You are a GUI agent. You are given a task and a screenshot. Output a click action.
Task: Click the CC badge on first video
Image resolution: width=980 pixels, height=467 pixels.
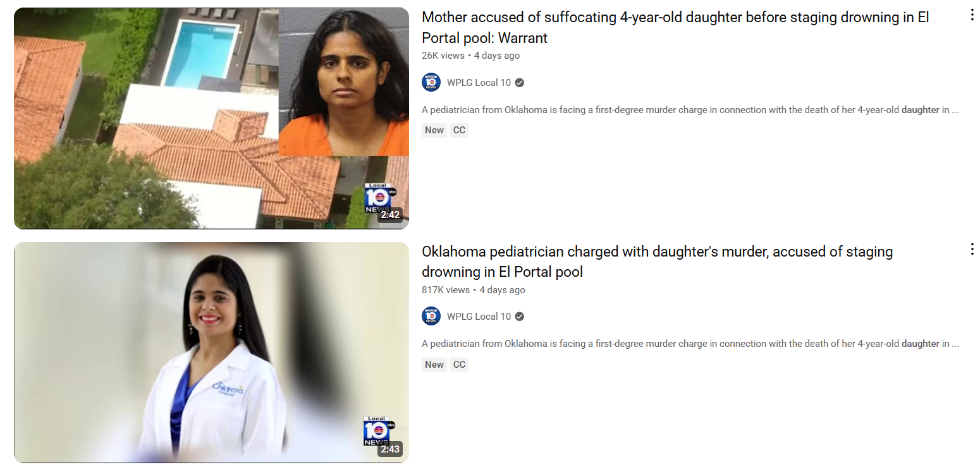(460, 130)
